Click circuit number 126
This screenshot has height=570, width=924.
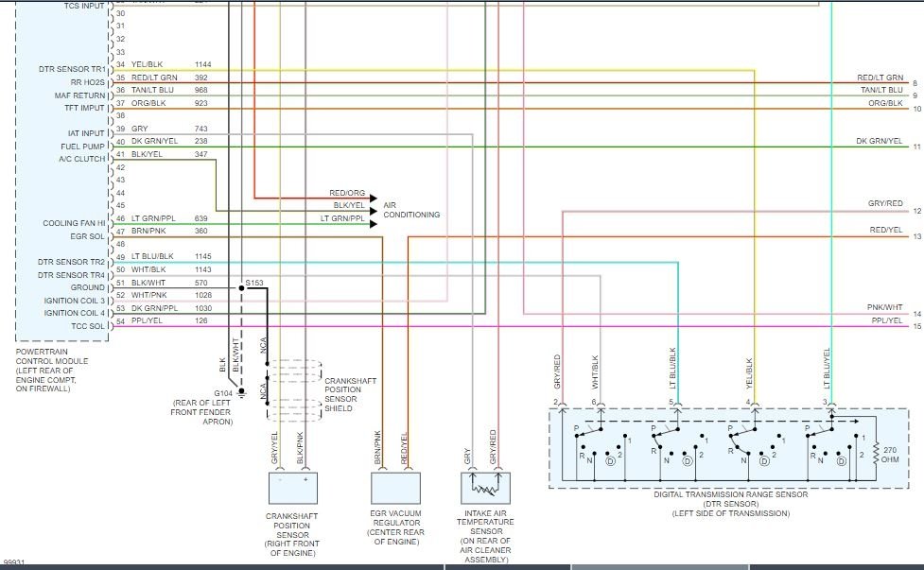coord(200,320)
